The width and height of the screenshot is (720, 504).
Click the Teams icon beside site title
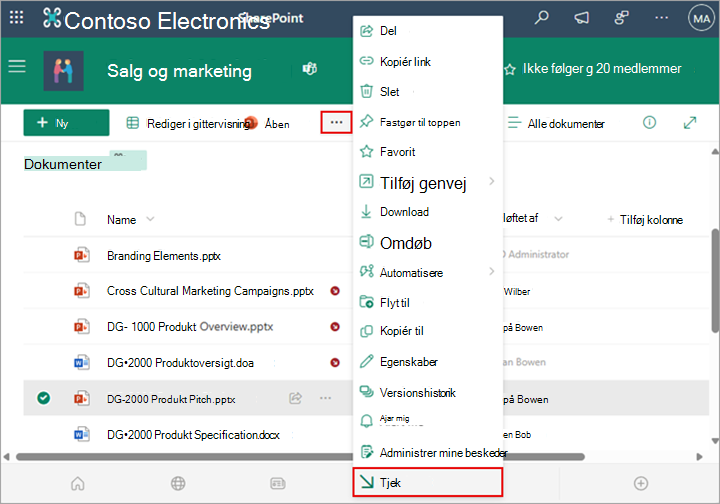click(309, 69)
